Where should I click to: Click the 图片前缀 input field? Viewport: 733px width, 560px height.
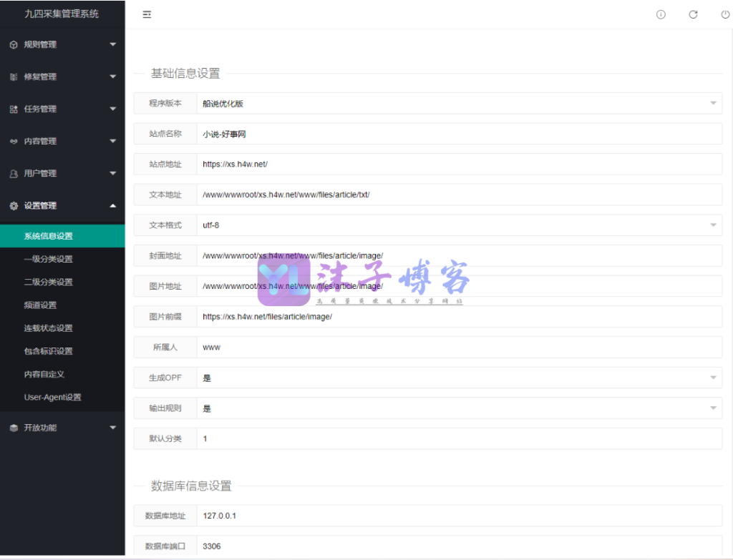(x=459, y=317)
